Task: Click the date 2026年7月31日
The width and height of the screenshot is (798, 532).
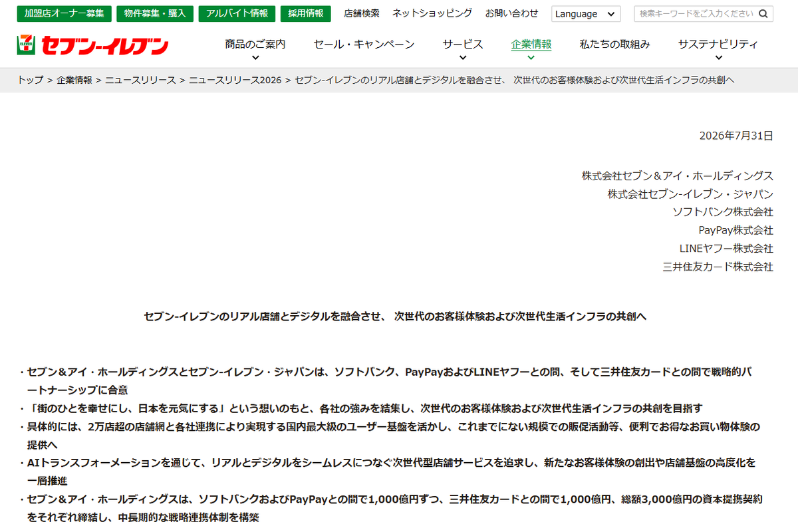Action: click(736, 136)
